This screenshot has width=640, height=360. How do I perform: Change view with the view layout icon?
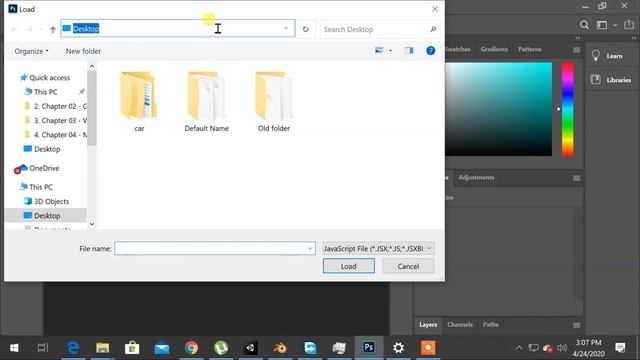pyautogui.click(x=379, y=51)
